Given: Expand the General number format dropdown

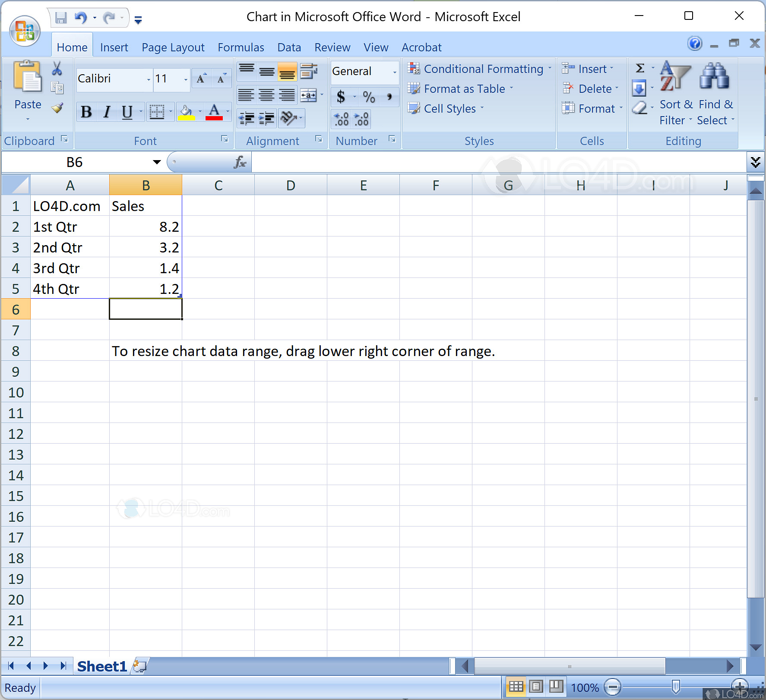Looking at the screenshot, I should [x=394, y=72].
